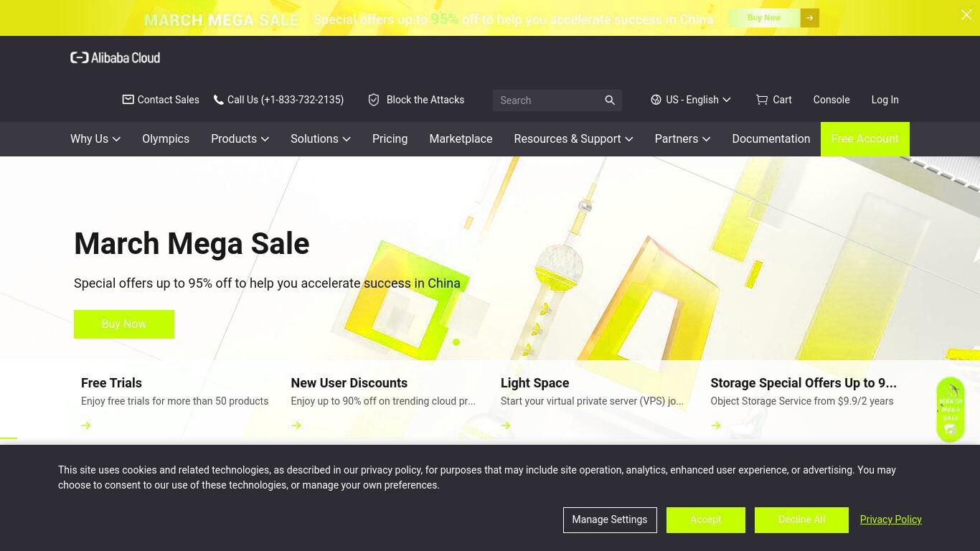980x551 pixels.
Task: Click the shopping cart icon
Action: [x=762, y=100]
